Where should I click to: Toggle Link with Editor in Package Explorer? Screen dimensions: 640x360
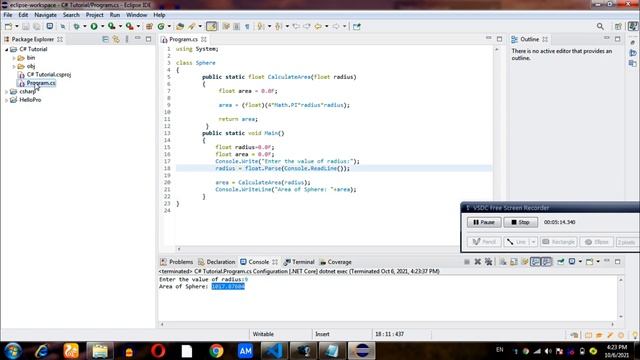coord(116,39)
